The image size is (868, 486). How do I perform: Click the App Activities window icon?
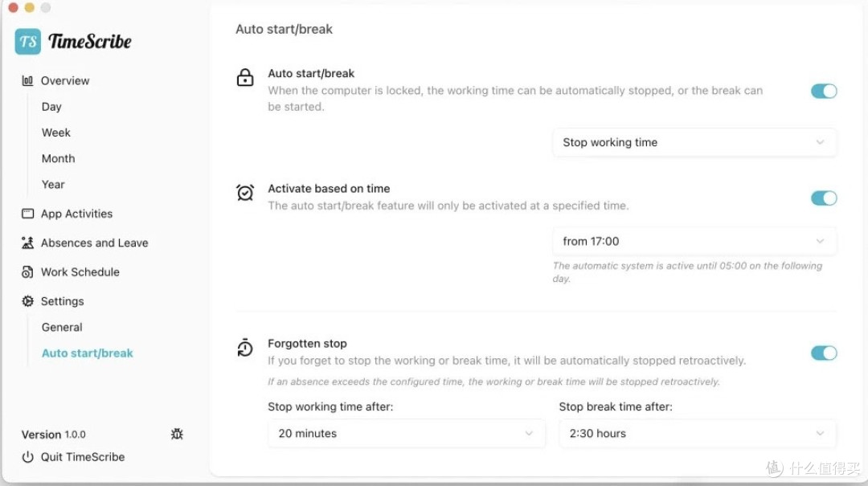click(x=27, y=214)
